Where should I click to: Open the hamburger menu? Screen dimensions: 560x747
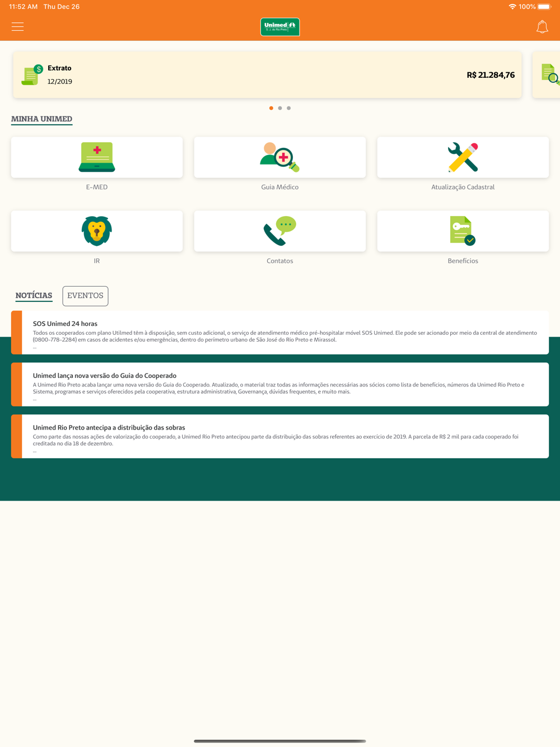(x=18, y=27)
